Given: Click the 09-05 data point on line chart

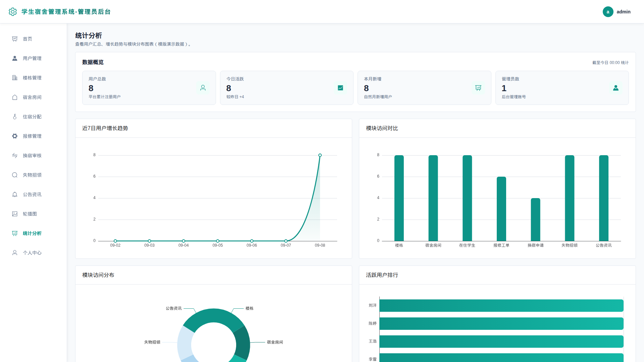Looking at the screenshot, I should pos(218,241).
